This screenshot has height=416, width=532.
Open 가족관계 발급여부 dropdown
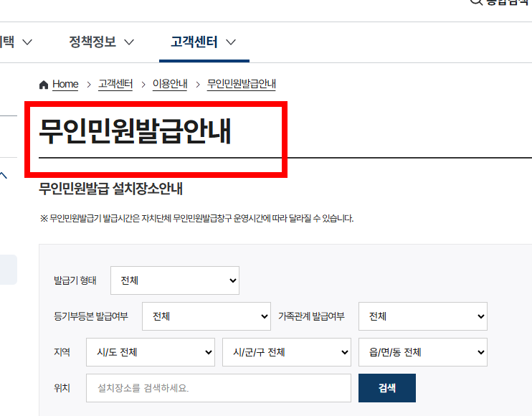423,316
